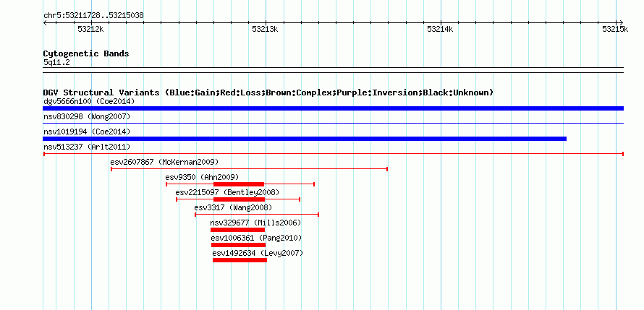Image resolution: width=644 pixels, height=310 pixels.
Task: Select the thick red esv2215097 loss segment
Action: point(239,199)
